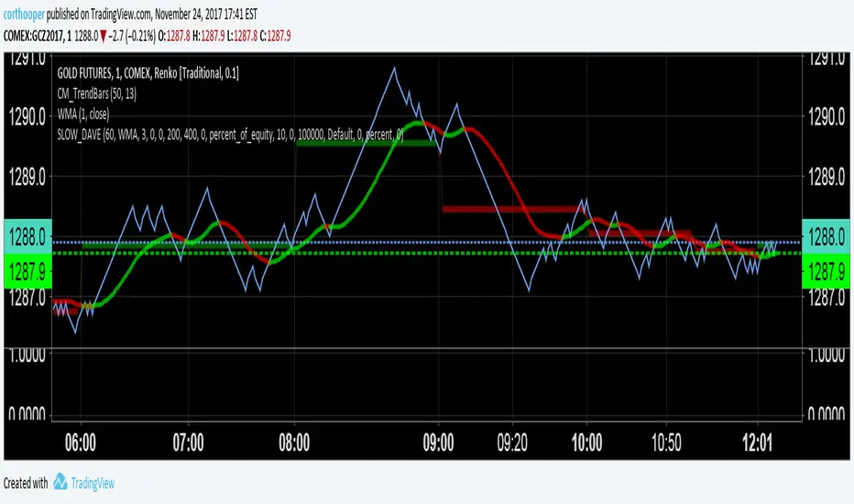Select the left 1290.0 axis value
Viewport: 854px width, 504px height.
tap(27, 116)
